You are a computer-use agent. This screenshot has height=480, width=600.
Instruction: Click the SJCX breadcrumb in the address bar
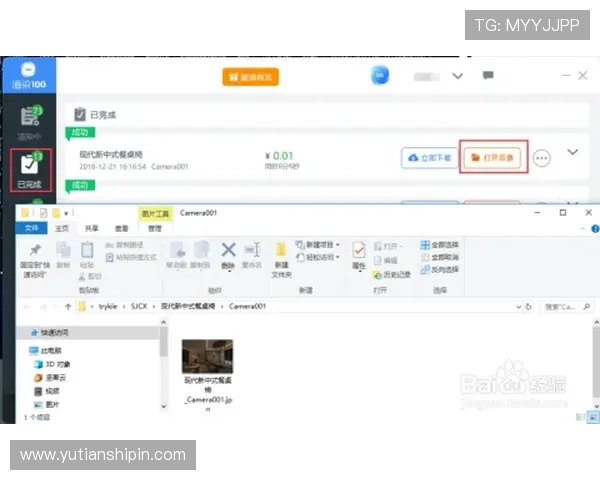click(139, 306)
